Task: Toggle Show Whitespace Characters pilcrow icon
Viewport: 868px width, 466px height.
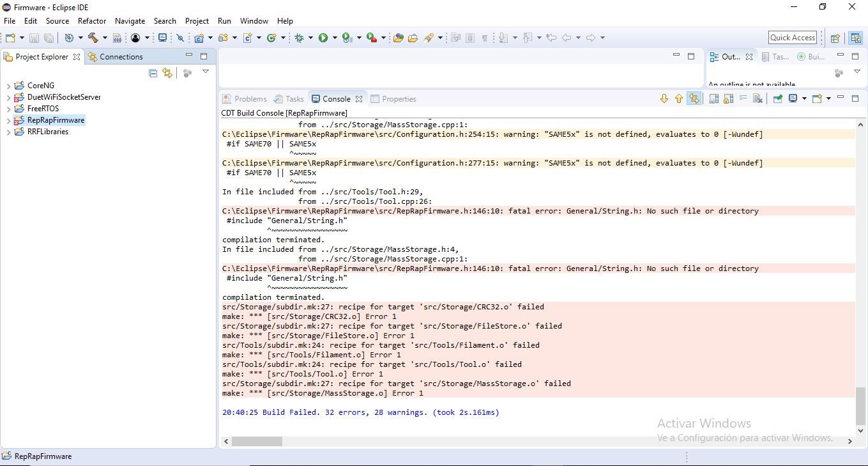Action: coord(485,38)
